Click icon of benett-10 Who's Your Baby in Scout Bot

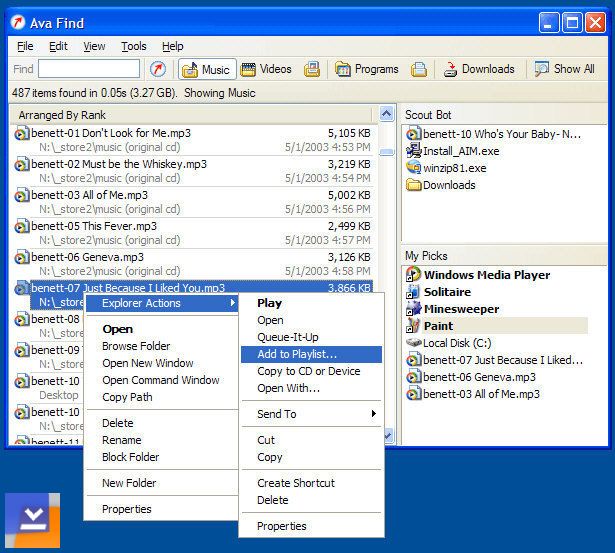(413, 134)
